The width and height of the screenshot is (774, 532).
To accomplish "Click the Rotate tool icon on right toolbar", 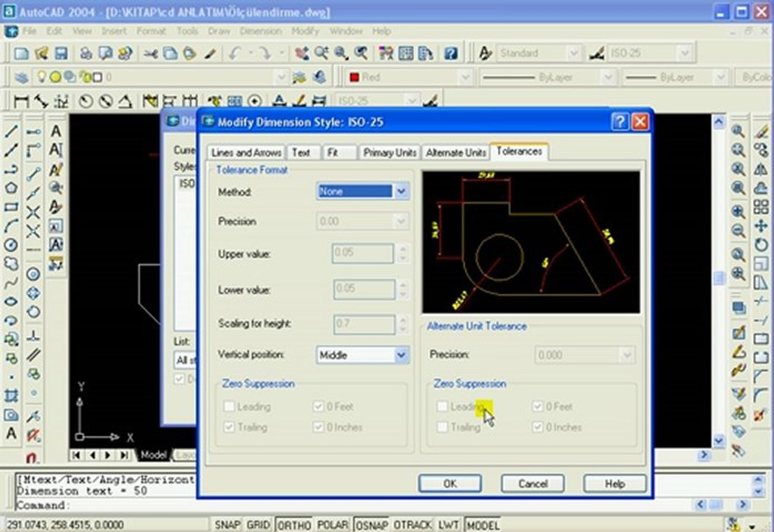I will (x=761, y=245).
